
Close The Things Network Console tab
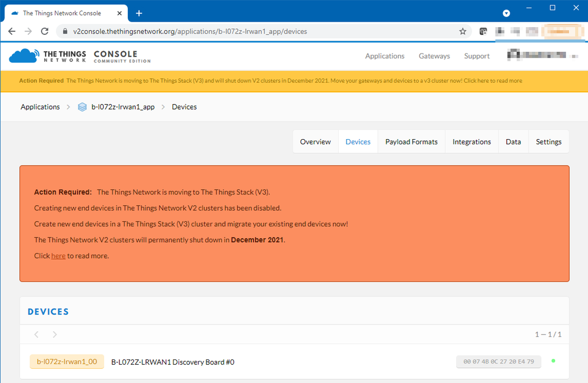(119, 13)
